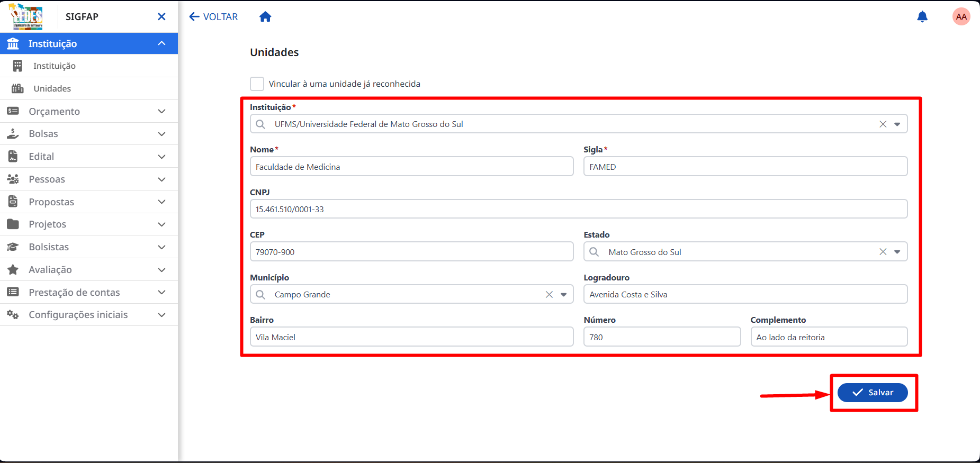Close the SIGFAP sidebar with the X

161,17
